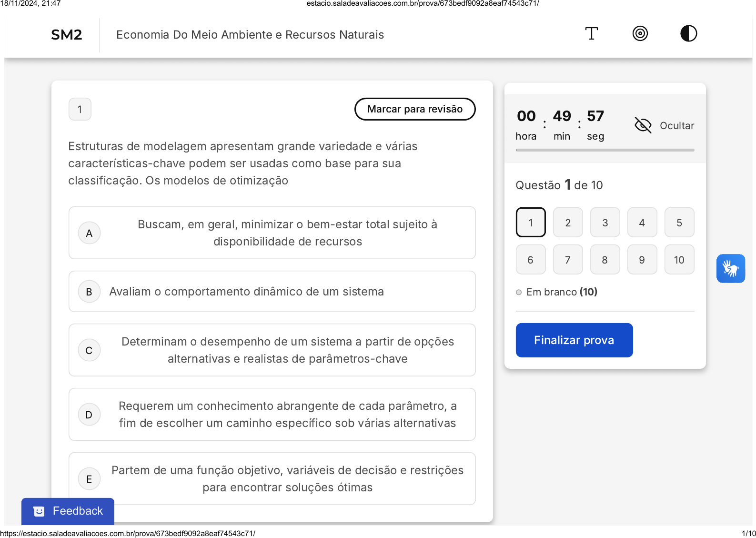Open question 7 from the grid
Image resolution: width=756 pixels, height=538 pixels.
click(568, 260)
